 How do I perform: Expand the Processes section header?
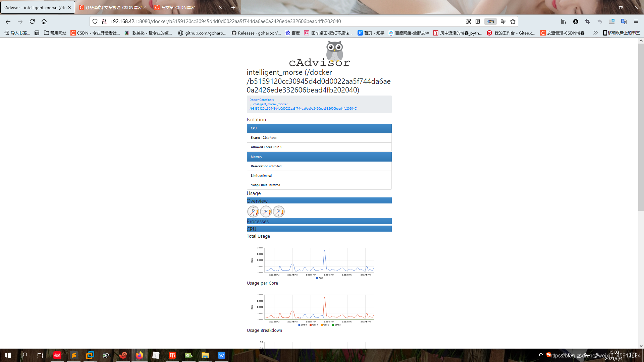point(319,221)
